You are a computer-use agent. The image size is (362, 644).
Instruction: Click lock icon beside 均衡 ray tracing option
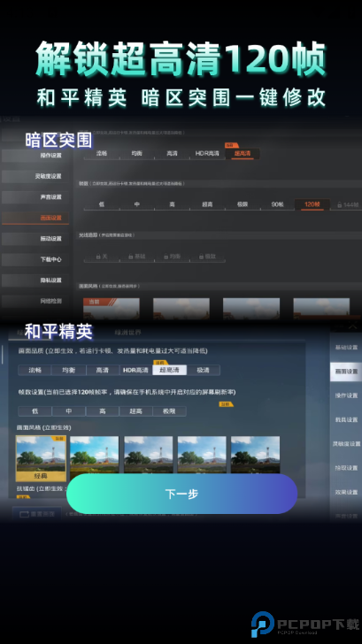tap(166, 257)
